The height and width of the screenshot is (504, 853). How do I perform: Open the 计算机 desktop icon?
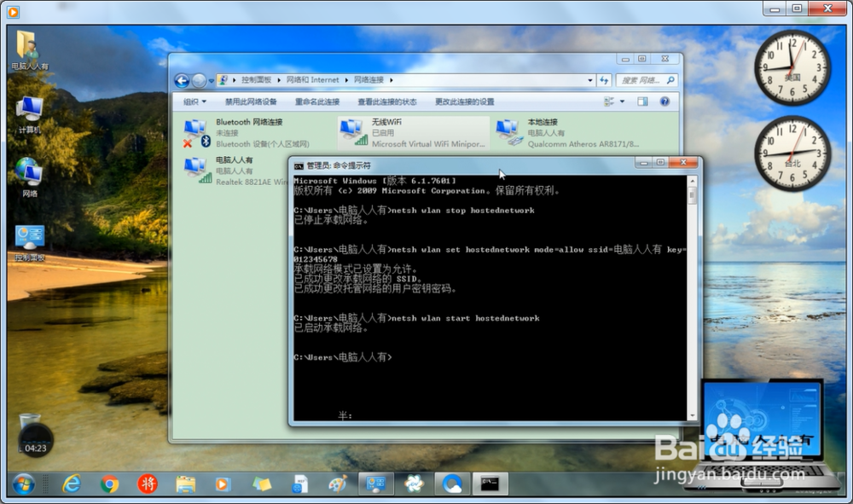pos(29,115)
